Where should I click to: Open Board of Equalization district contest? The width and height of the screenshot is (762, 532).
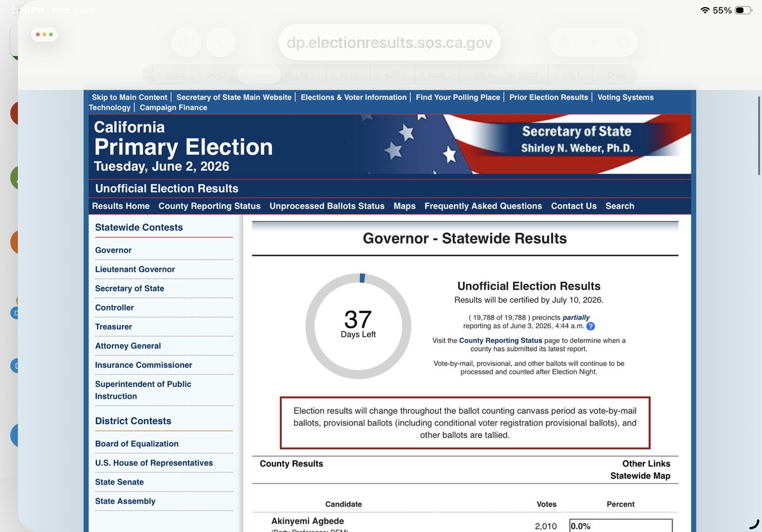pyautogui.click(x=137, y=444)
